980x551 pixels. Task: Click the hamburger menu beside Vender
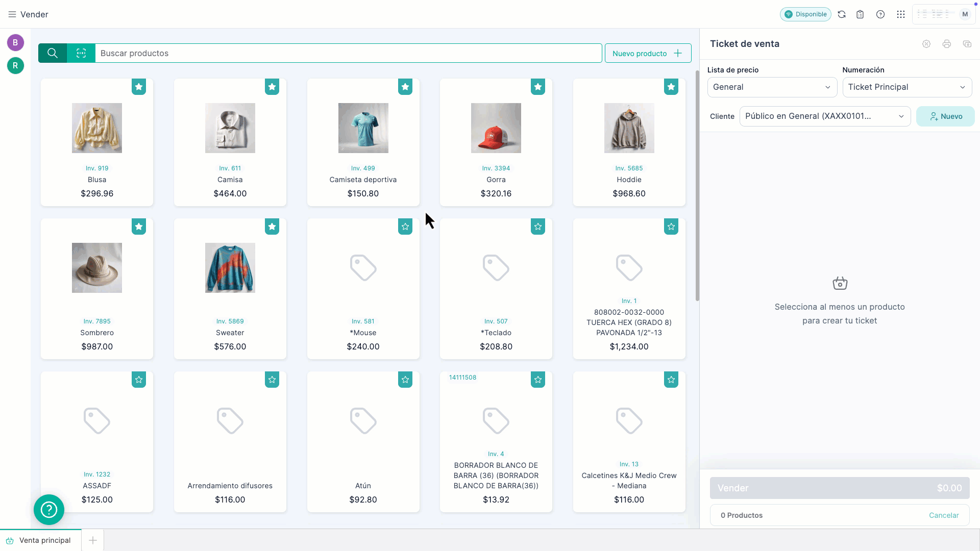coord(12,14)
